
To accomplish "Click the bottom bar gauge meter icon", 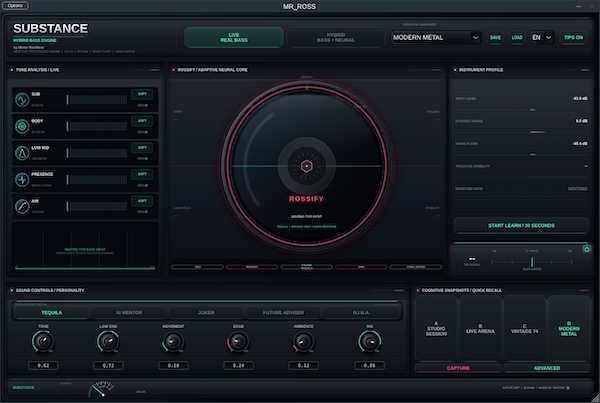I will tap(101, 388).
